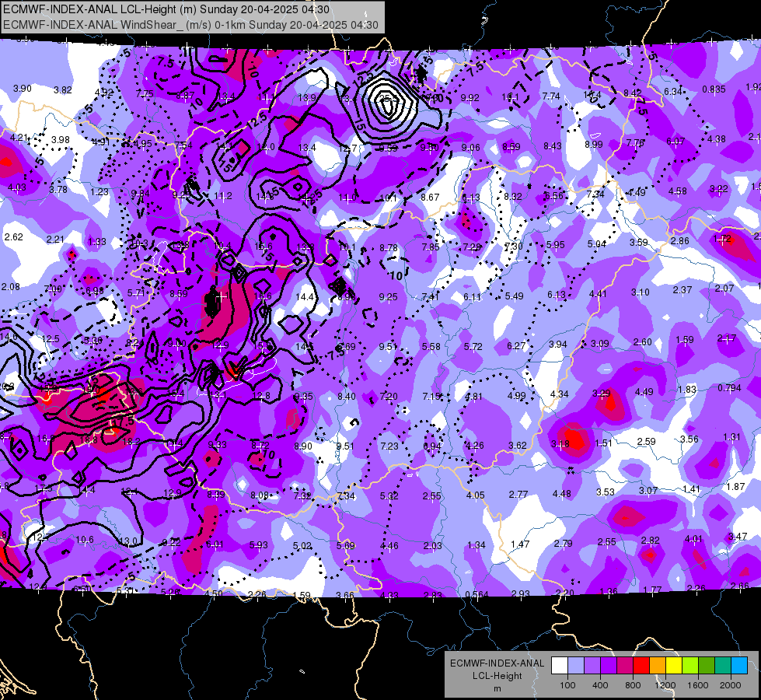Click the wind shear value 8.90

[303, 446]
